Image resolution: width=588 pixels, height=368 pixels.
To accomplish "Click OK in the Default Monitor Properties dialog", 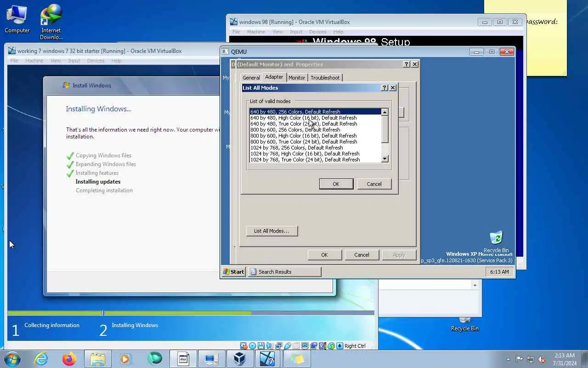I will tap(324, 255).
